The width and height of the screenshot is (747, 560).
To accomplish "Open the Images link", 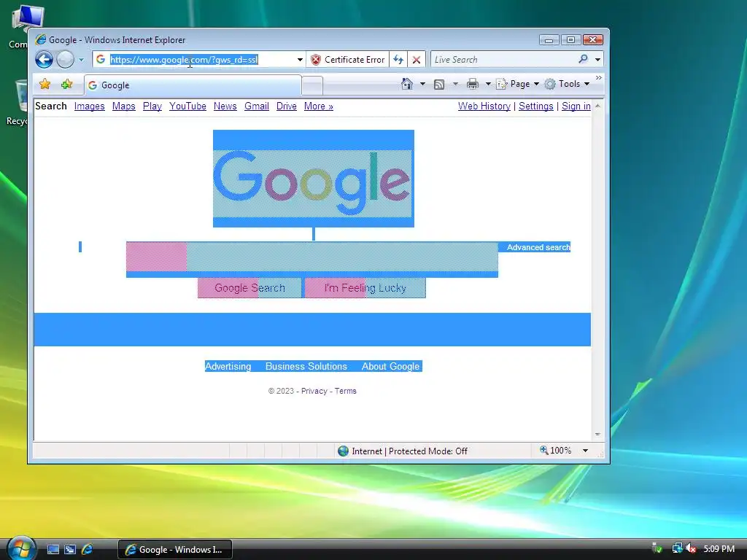I will [x=89, y=106].
